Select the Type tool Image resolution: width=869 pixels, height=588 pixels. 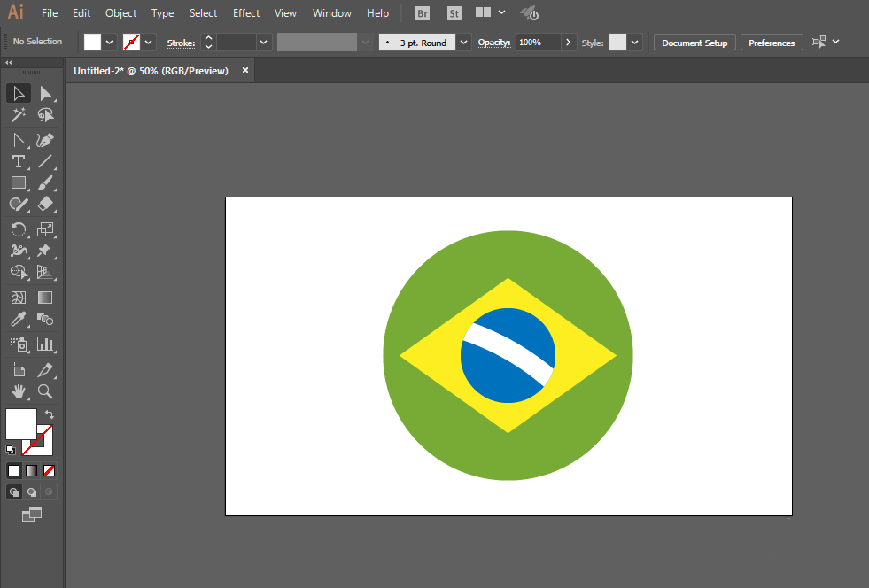pos(19,161)
